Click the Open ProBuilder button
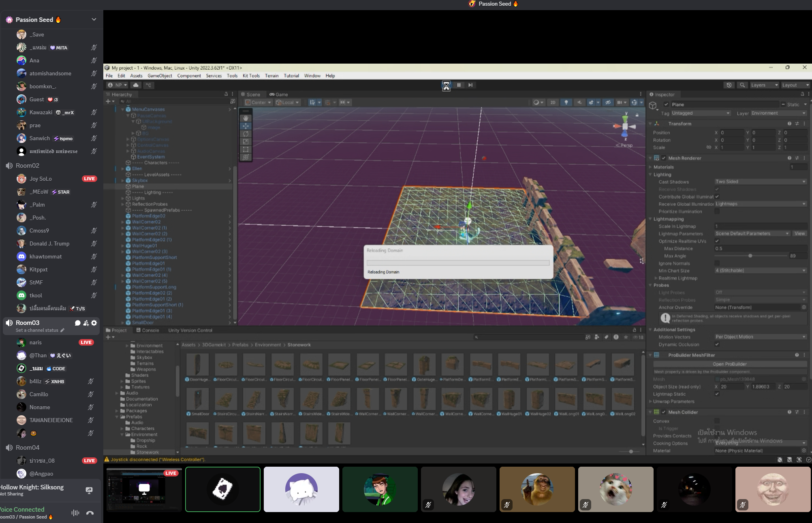Viewport: 812px width, 523px height. (729, 364)
